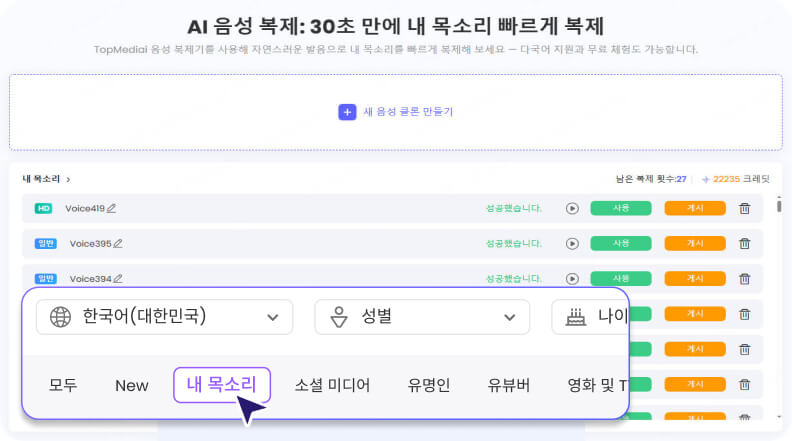This screenshot has height=441, width=792.
Task: Click the edit pencil next to Voice419
Action: [x=112, y=208]
